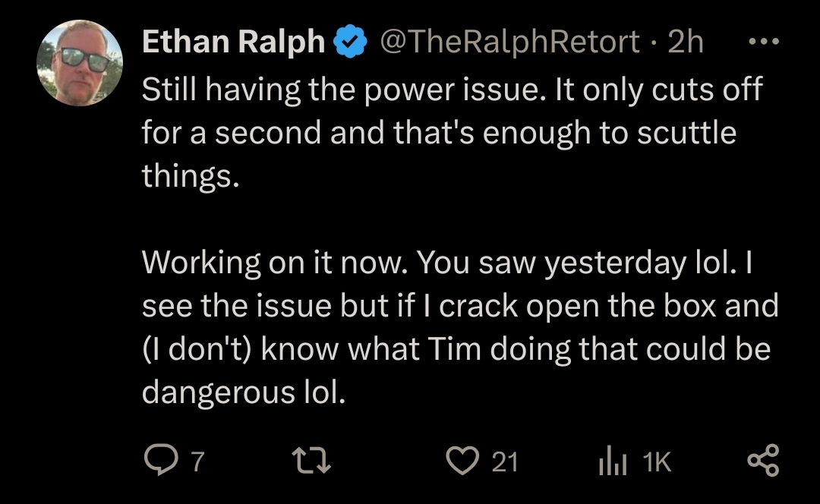Image resolution: width=820 pixels, height=504 pixels.
Task: Click the line containing 'know what Tim doing'
Action: click(x=456, y=348)
